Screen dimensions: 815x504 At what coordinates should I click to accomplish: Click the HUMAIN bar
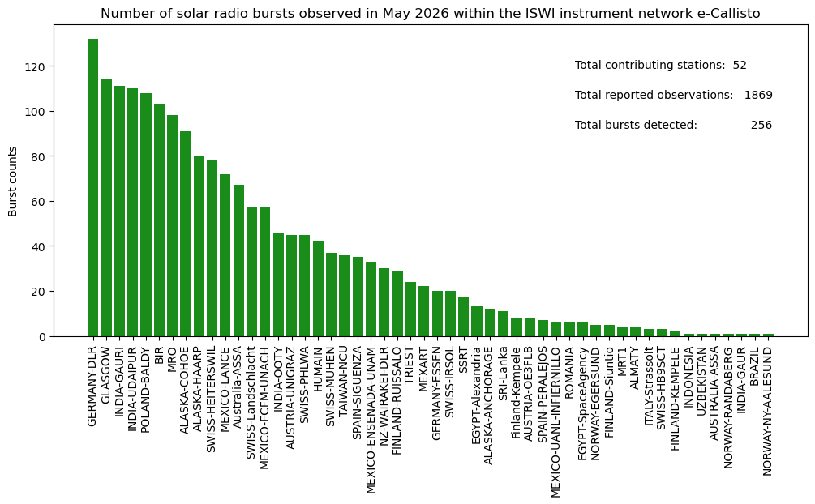(318, 289)
